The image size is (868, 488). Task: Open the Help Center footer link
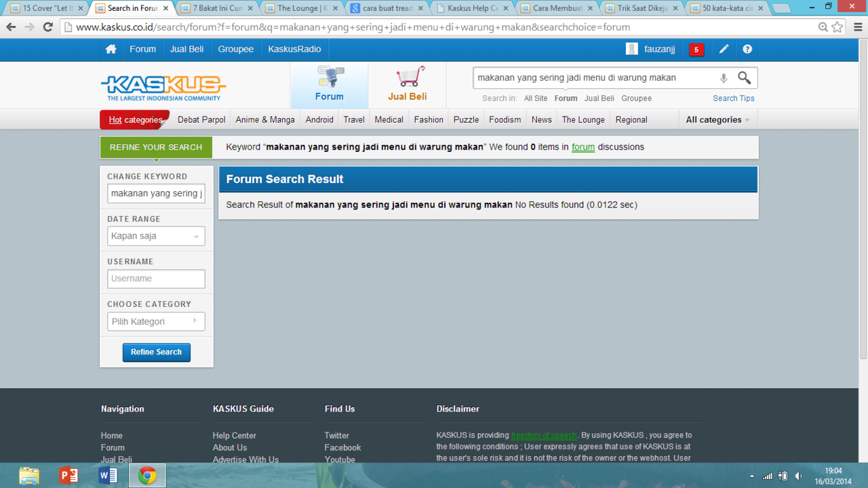235,436
